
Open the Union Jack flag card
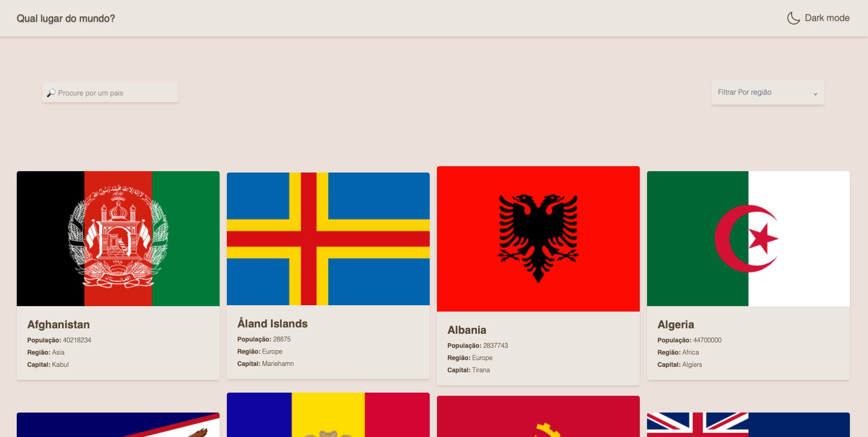tap(748, 425)
